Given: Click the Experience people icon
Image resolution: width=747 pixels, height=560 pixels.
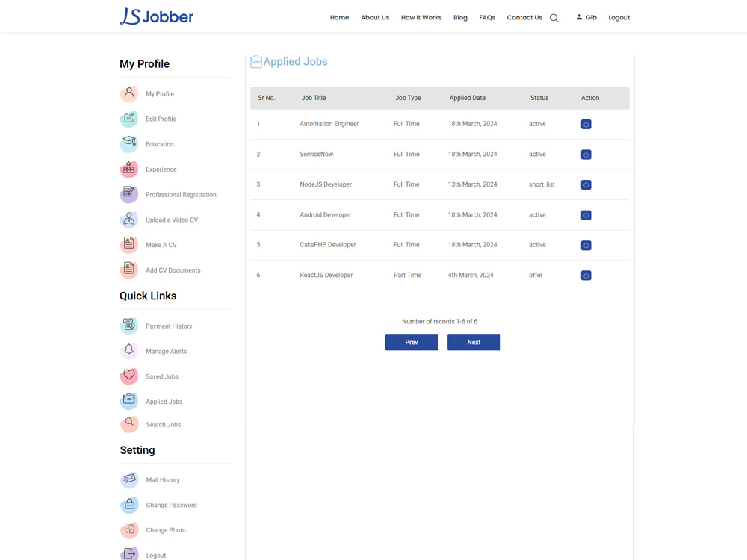Looking at the screenshot, I should click(129, 169).
